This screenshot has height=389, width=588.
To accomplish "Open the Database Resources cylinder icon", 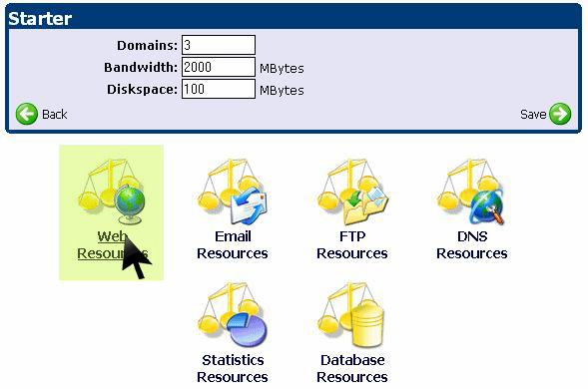I will tap(351, 315).
